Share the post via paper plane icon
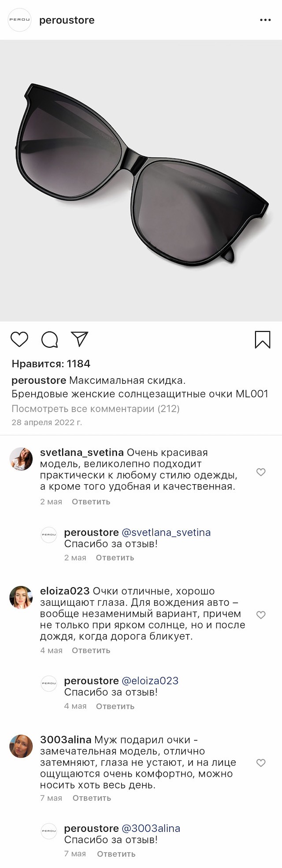The height and width of the screenshot is (868, 282). 80,339
